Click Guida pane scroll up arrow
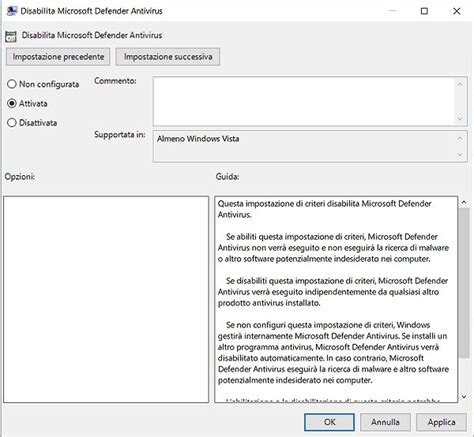The image size is (474, 437). click(464, 202)
